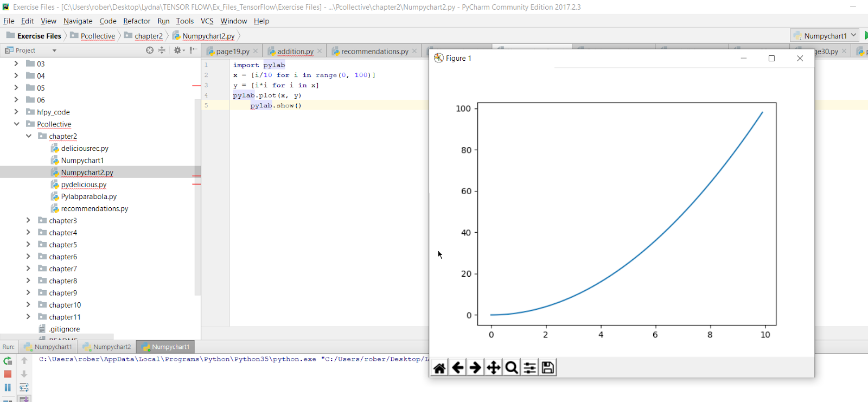
Task: Expand the chapter3 folder
Action: [x=28, y=220]
